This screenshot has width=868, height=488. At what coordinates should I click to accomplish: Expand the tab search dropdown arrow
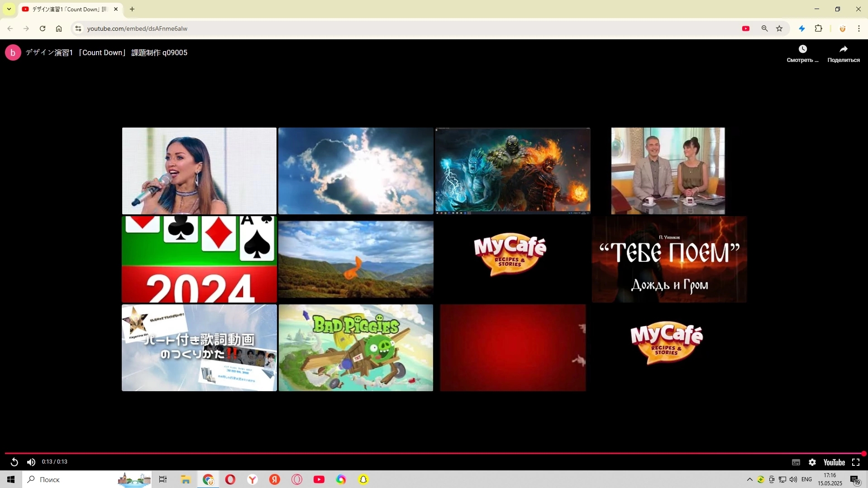9,9
